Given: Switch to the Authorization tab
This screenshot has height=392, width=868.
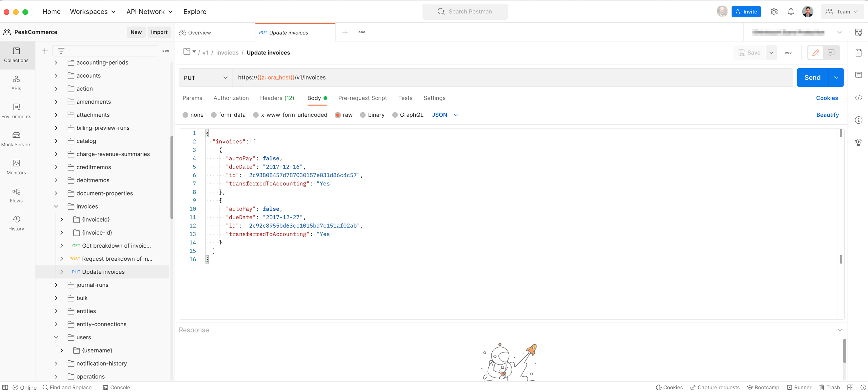Looking at the screenshot, I should (231, 98).
